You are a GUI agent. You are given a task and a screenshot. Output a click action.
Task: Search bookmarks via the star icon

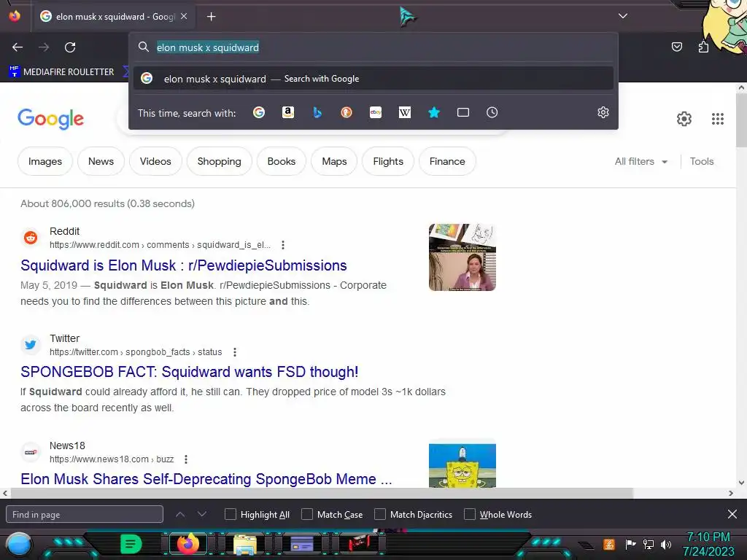433,112
